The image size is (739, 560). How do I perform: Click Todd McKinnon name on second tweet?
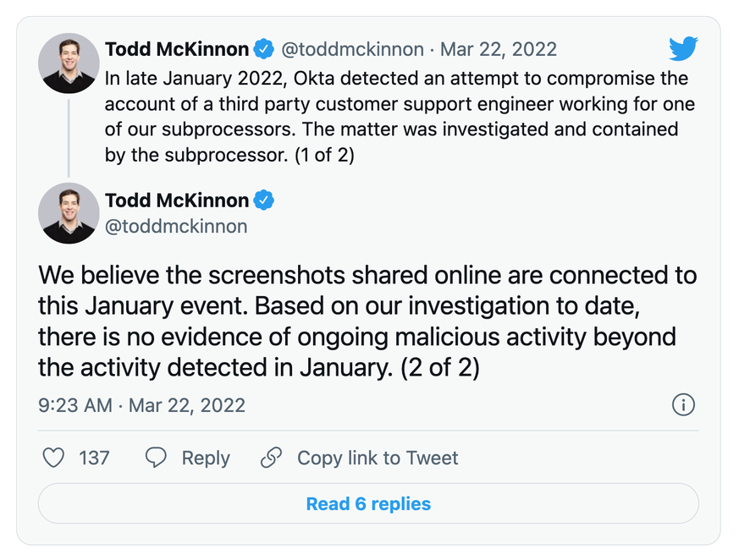[x=177, y=201]
